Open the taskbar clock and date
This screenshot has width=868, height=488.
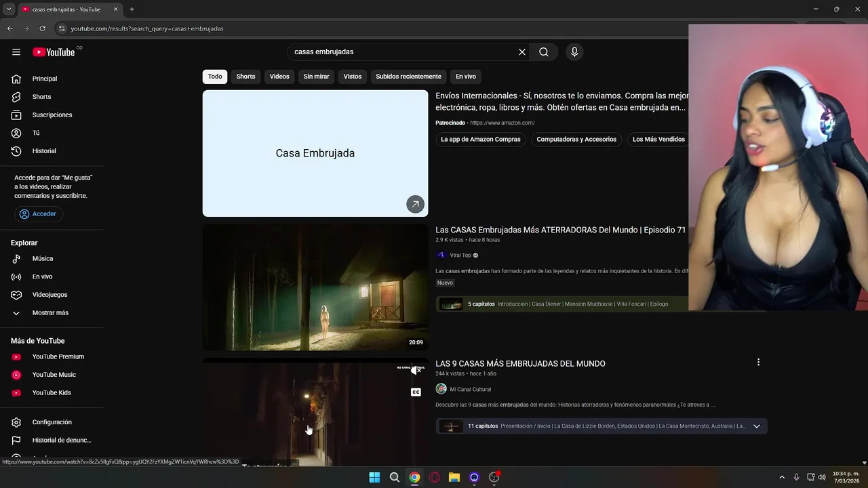pos(846,477)
